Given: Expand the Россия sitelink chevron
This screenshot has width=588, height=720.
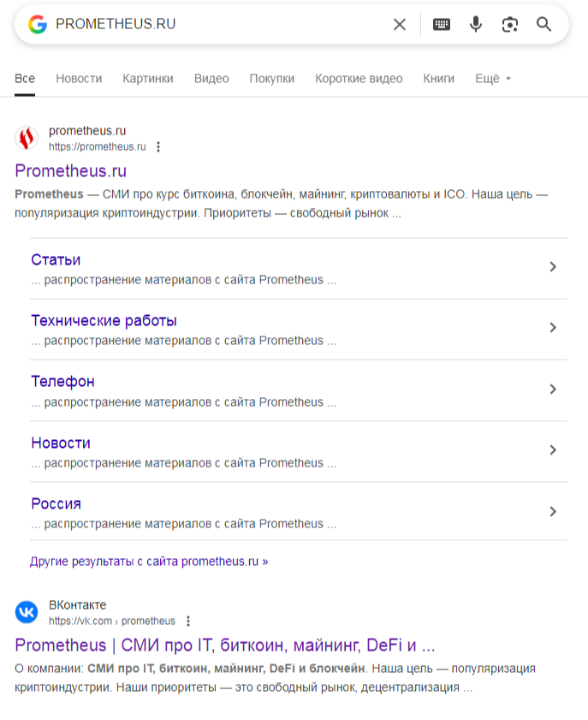Looking at the screenshot, I should [553, 512].
